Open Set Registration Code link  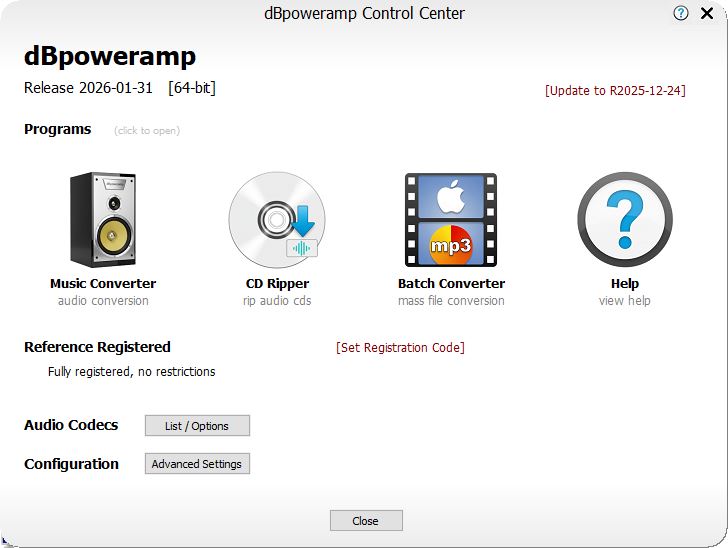400,347
